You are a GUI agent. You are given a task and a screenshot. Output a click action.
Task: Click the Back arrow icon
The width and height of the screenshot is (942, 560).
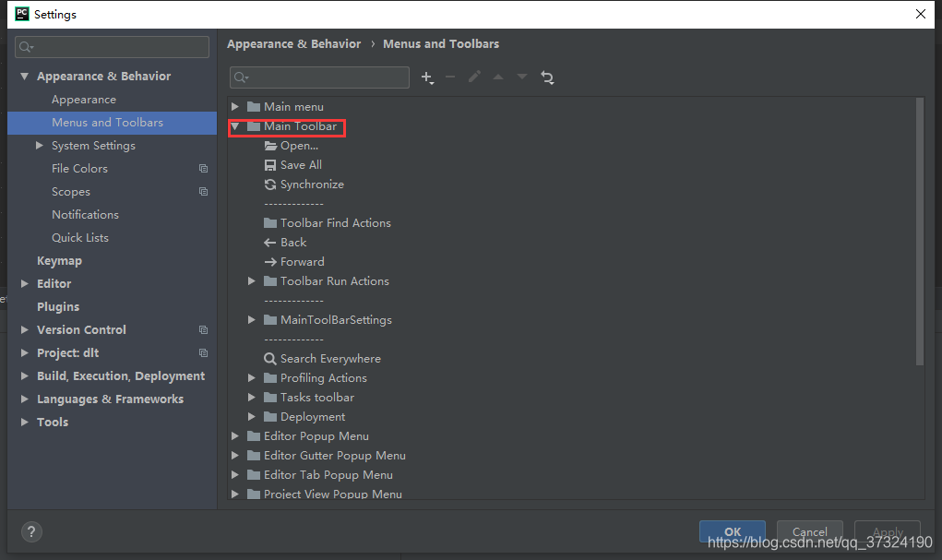tap(270, 243)
